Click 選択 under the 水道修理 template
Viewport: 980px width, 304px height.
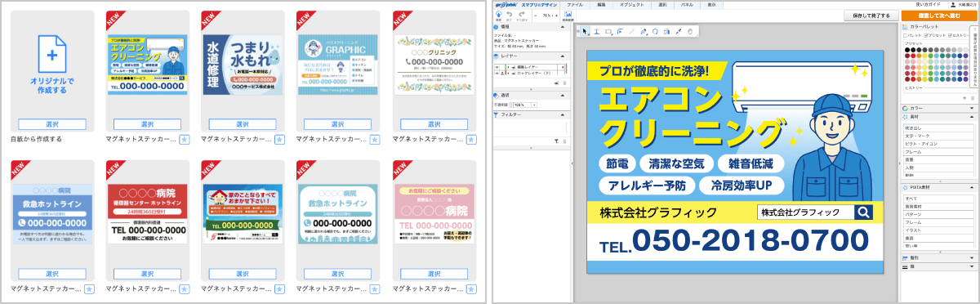[242, 124]
